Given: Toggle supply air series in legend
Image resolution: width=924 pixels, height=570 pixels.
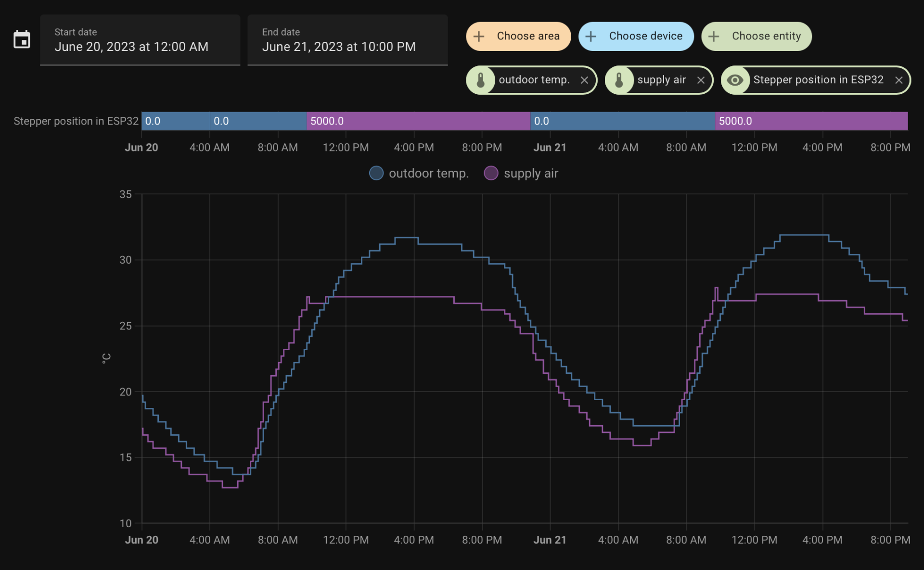Looking at the screenshot, I should point(530,174).
